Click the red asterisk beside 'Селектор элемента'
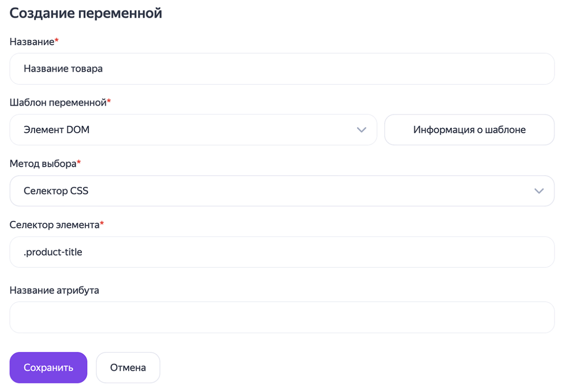The height and width of the screenshot is (392, 561). pos(102,223)
